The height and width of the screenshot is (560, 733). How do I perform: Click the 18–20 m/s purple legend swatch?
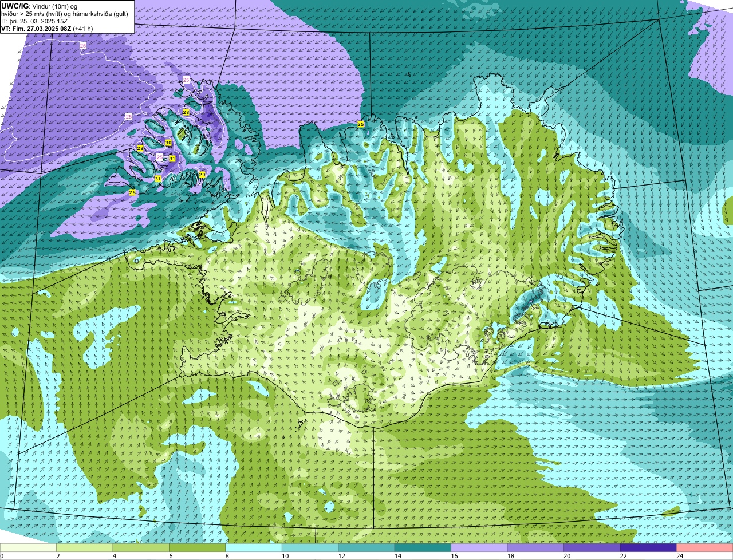[537, 547]
